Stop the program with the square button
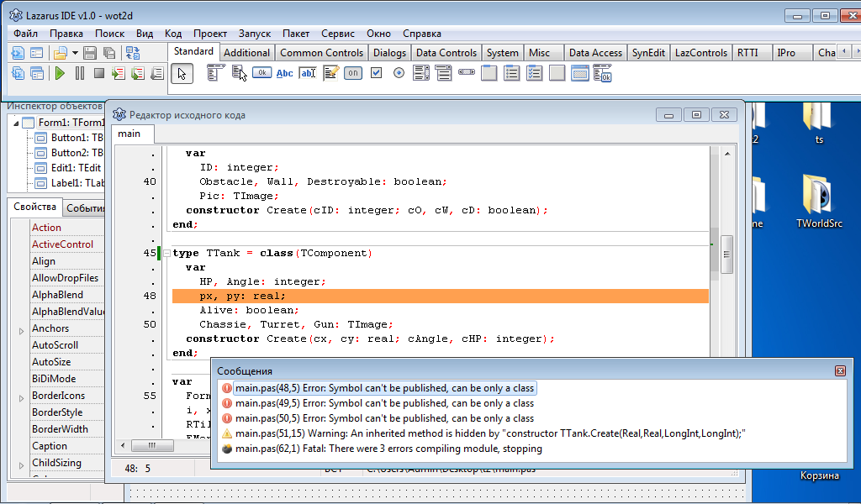This screenshot has height=504, width=861. pyautogui.click(x=99, y=73)
